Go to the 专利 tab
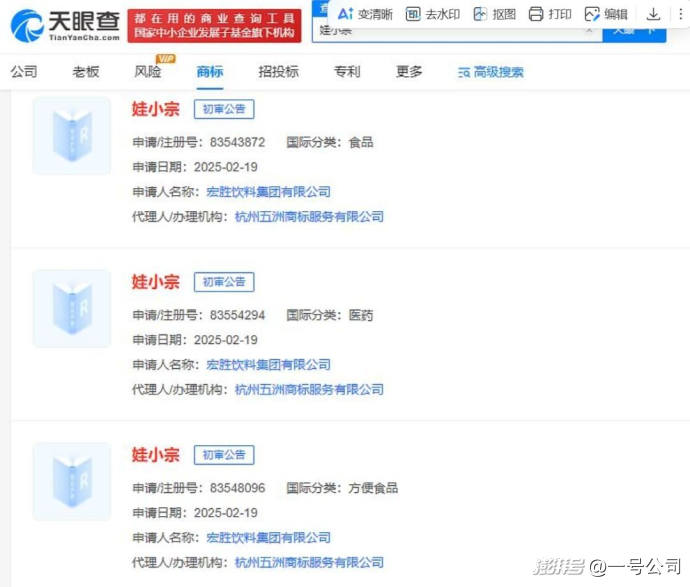This screenshot has width=690, height=587. 347,71
